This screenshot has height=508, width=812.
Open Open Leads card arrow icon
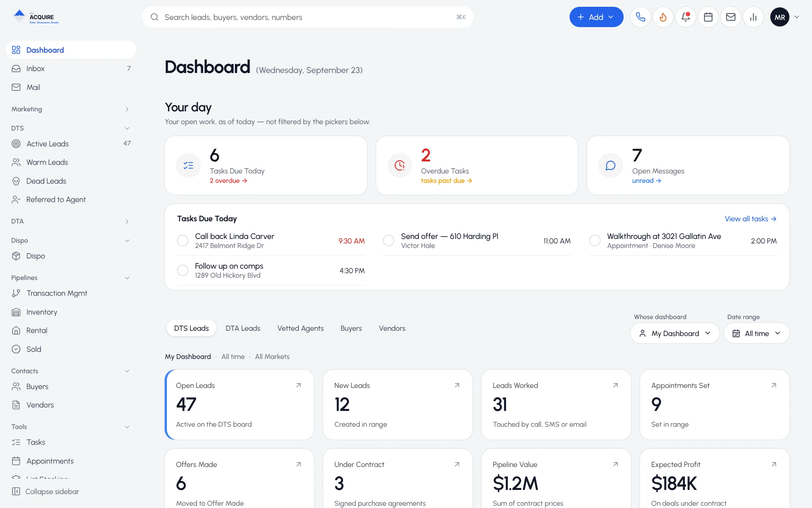click(x=298, y=385)
